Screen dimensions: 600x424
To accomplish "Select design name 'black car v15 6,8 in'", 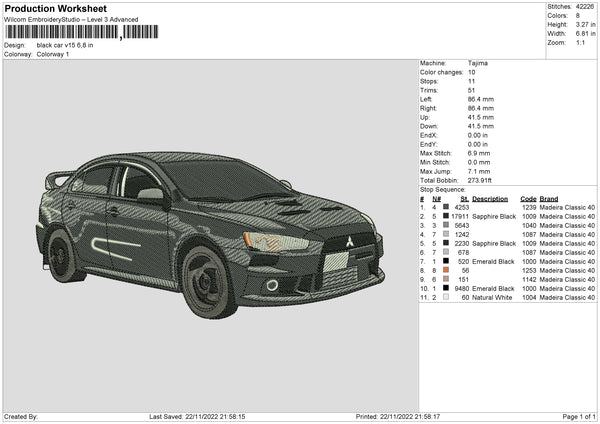I will coord(65,45).
